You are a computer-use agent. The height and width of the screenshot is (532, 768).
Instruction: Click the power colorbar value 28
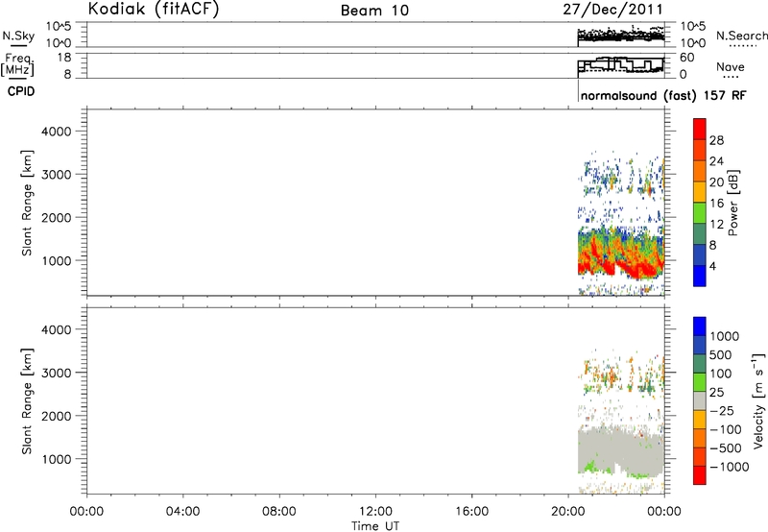[716, 140]
